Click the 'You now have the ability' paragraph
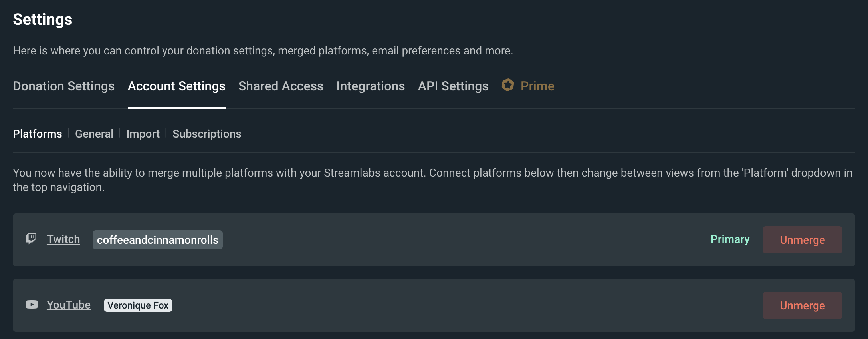This screenshot has height=339, width=868. (433, 180)
